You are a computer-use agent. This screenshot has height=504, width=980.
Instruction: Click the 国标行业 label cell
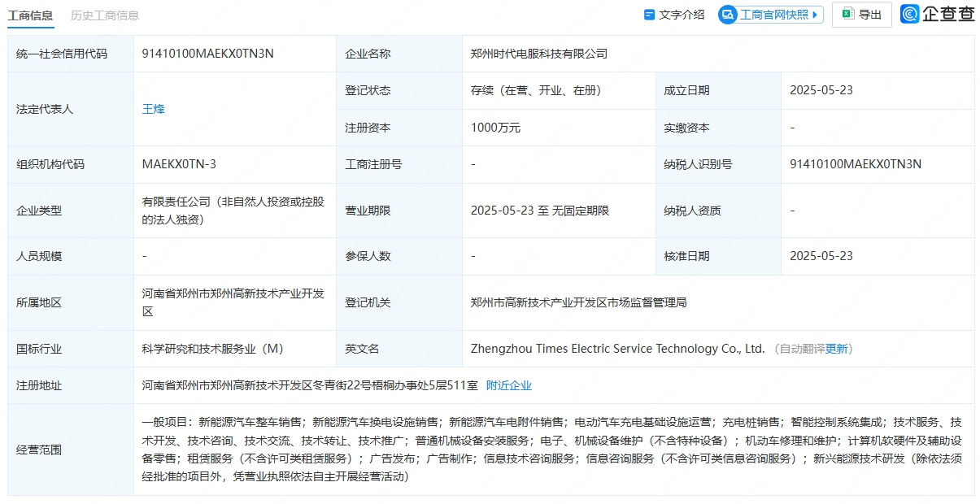pyautogui.click(x=71, y=349)
